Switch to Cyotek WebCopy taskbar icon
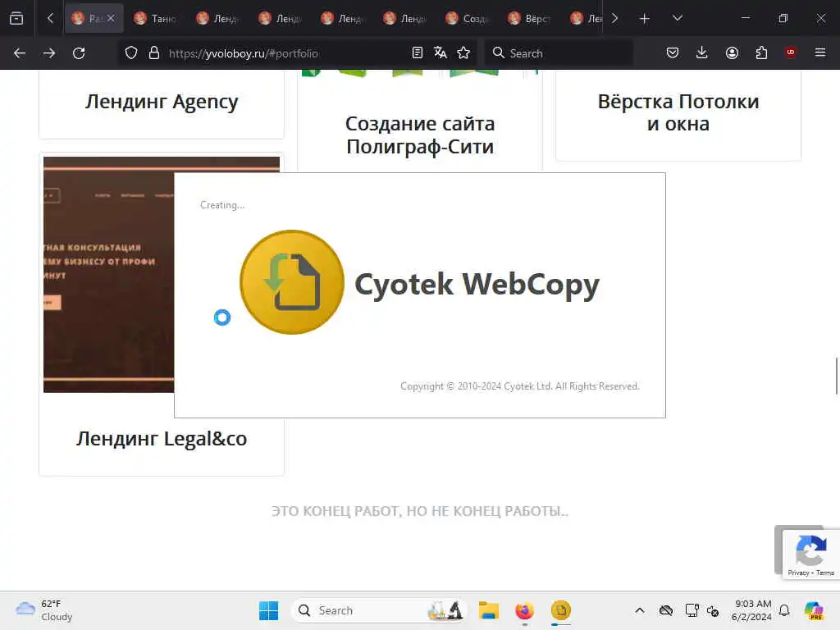Screen dimensions: 840x630 pos(561,610)
